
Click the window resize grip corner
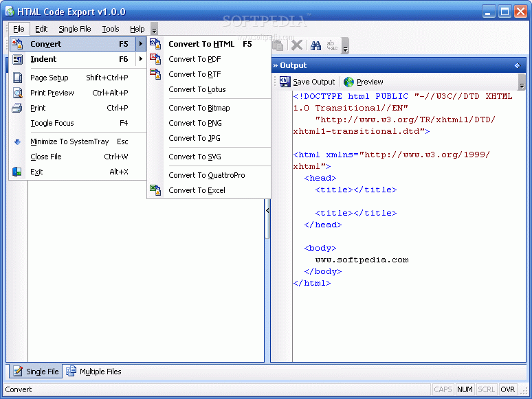(x=524, y=391)
